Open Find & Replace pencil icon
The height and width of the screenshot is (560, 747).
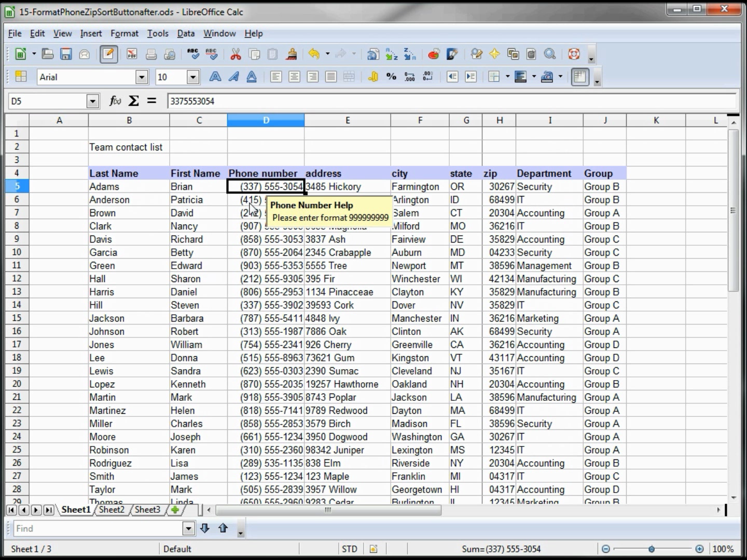[476, 54]
